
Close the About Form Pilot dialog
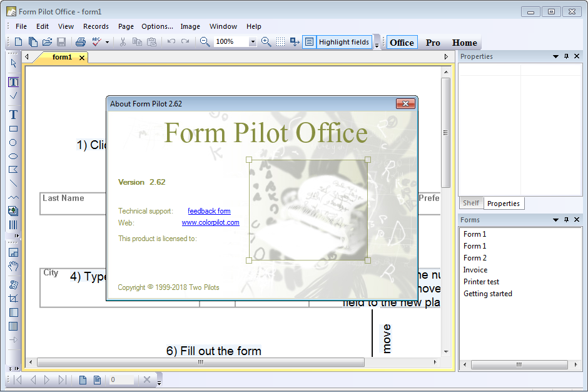pyautogui.click(x=405, y=103)
